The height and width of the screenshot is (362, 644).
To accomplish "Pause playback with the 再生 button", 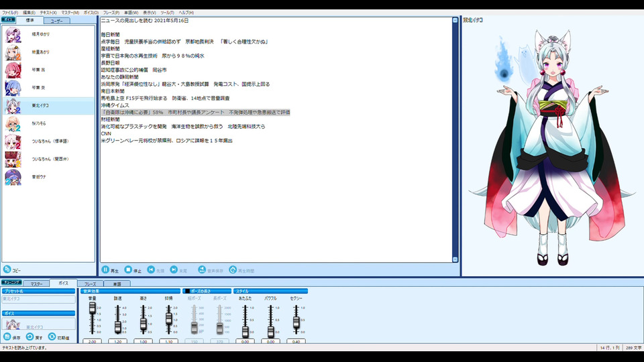I will pos(110,270).
